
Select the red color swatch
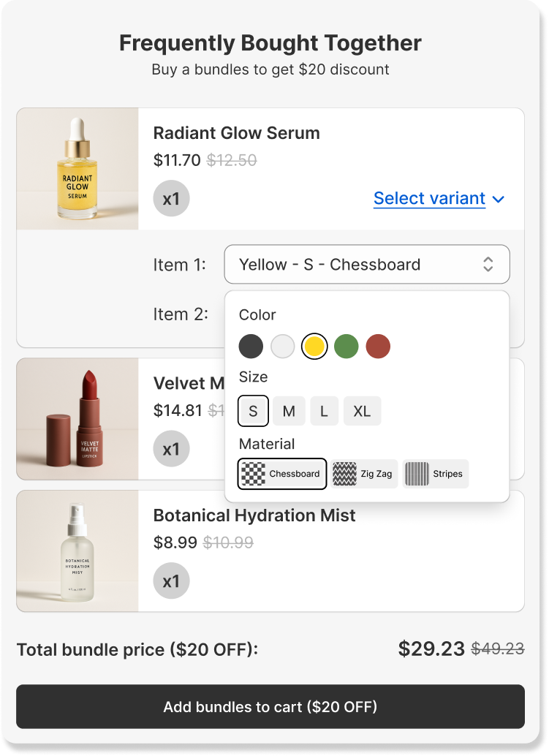[378, 347]
